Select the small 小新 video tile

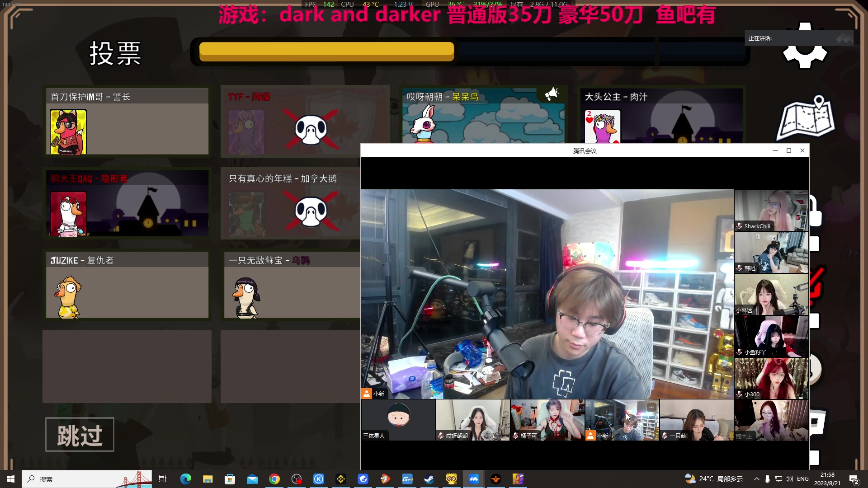622,420
